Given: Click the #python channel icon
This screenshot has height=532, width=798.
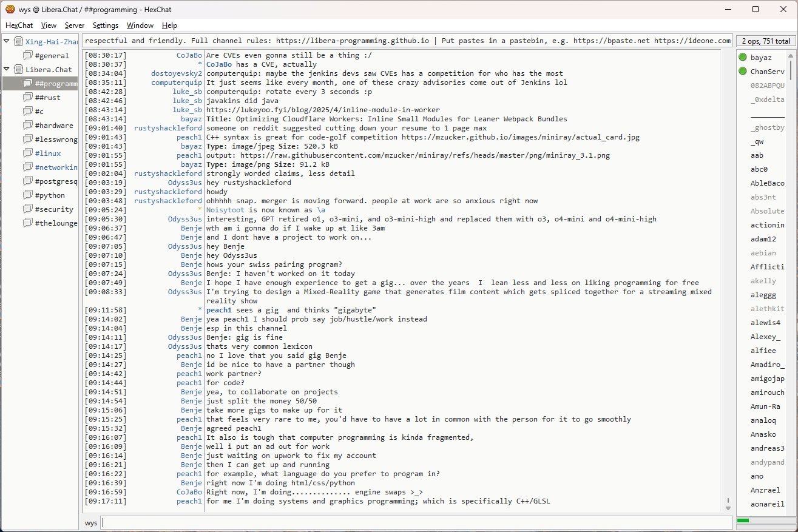Looking at the screenshot, I should [28, 195].
